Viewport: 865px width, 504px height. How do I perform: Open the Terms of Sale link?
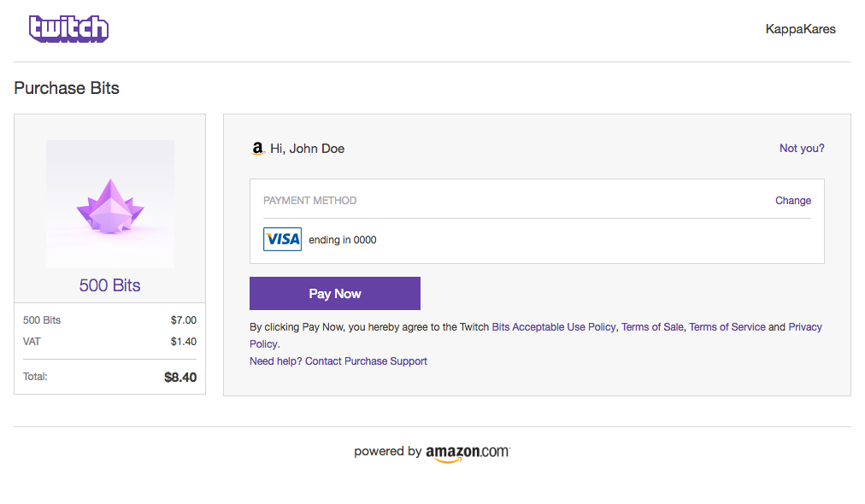652,327
